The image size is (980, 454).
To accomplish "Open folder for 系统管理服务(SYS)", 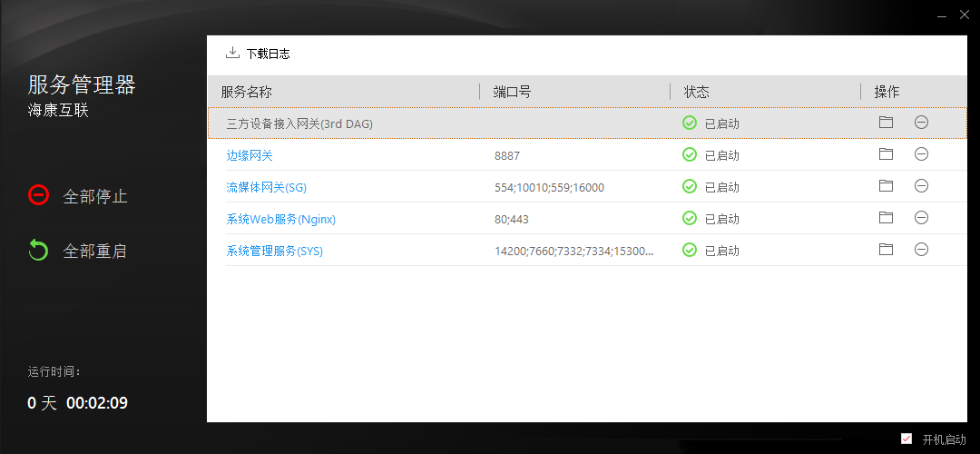I will (886, 250).
